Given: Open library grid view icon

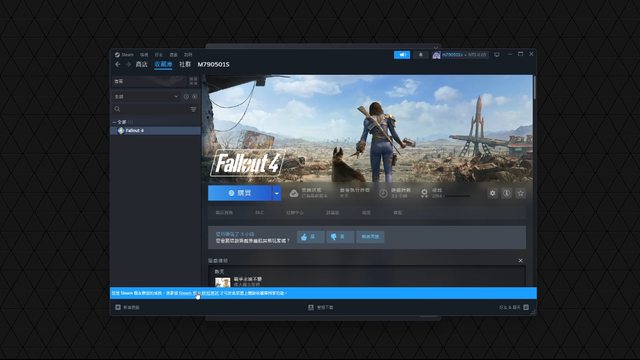Looking at the screenshot, I should click(193, 81).
